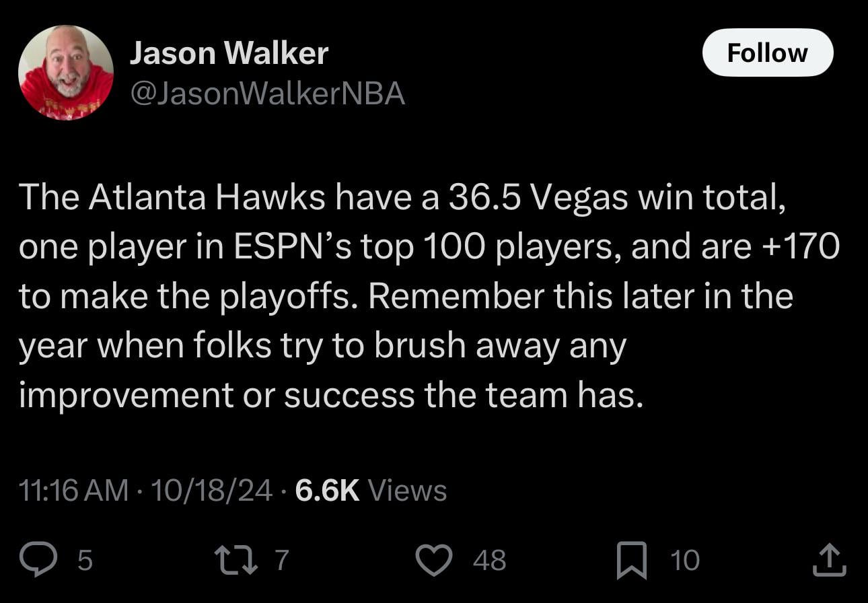Click the repost count of 7

[x=282, y=560]
